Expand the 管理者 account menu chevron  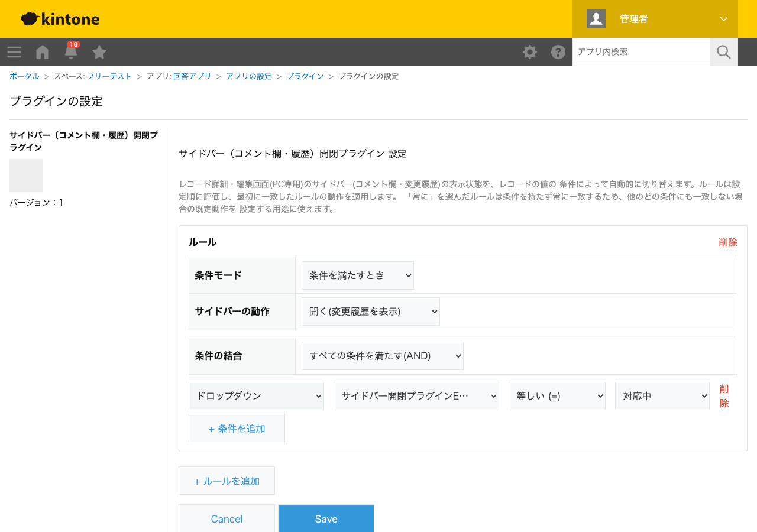[x=724, y=19]
